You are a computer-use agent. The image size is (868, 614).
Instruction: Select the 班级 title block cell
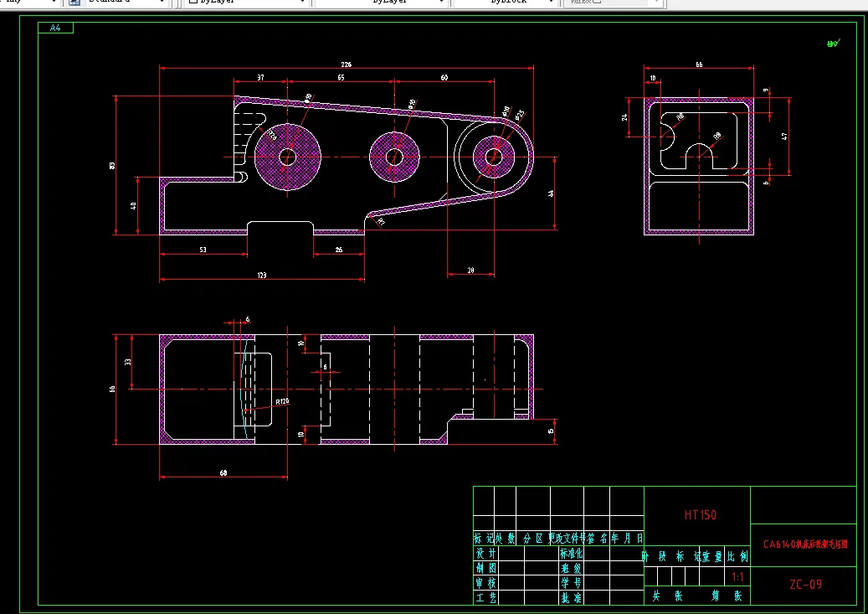[x=571, y=568]
